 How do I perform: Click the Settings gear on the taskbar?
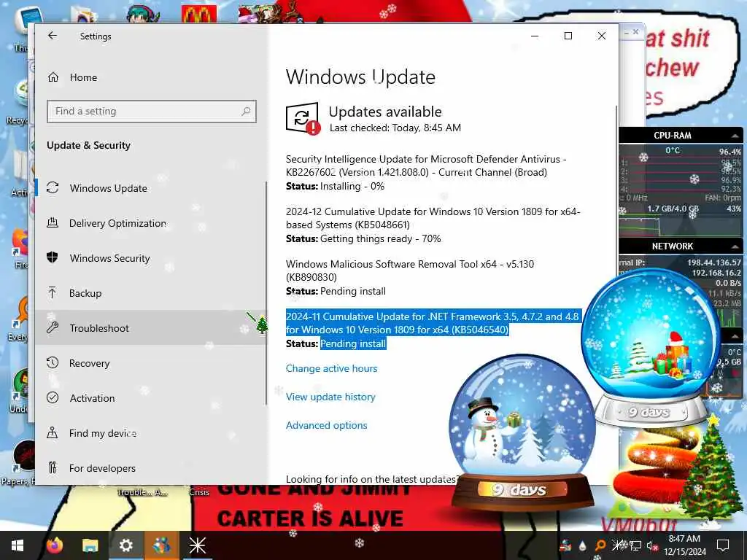(125, 545)
